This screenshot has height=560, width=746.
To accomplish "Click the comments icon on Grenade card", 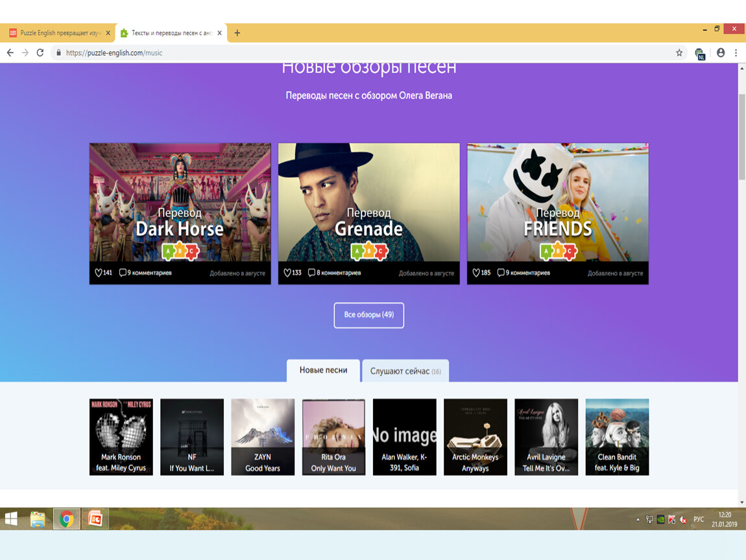I will pyautogui.click(x=311, y=273).
